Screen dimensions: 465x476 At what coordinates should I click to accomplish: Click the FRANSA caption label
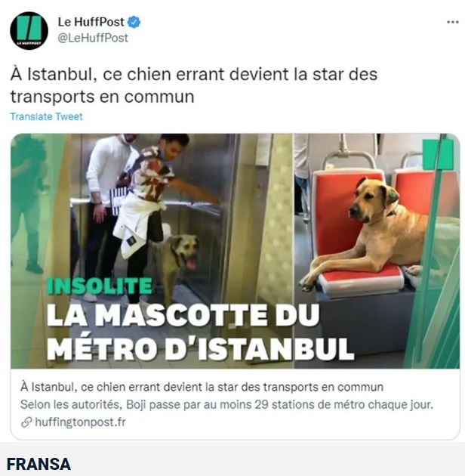coord(38,464)
